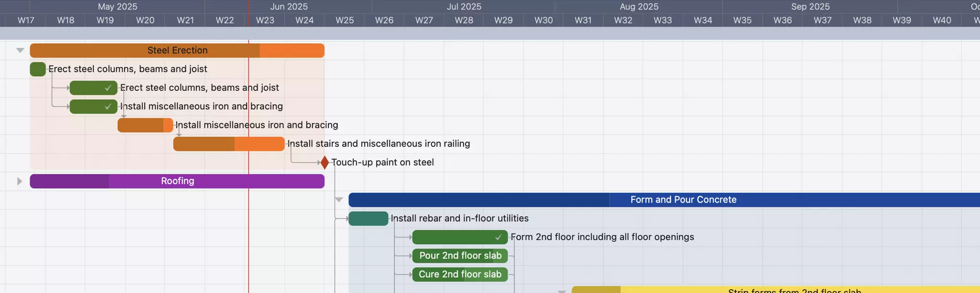Screen dimensions: 980x293
Task: Click the Touch-up paint milestone diamond
Action: pyautogui.click(x=324, y=163)
